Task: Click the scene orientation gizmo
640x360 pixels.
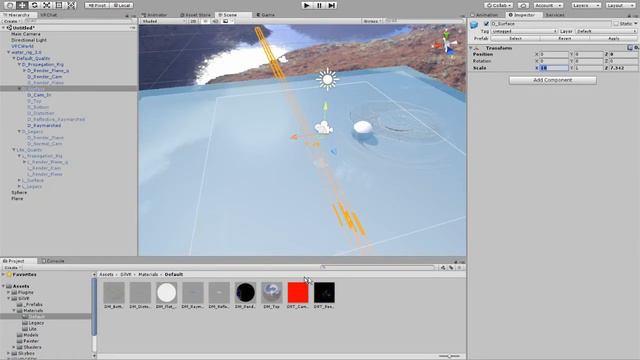Action: 447,42
